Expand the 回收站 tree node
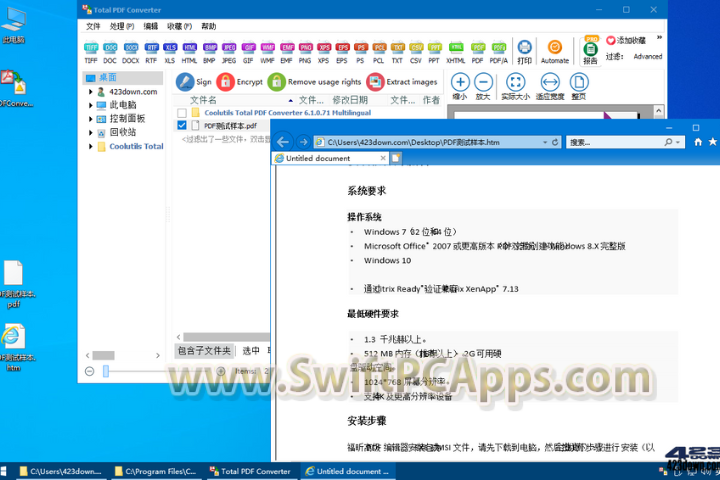Viewport: 720px width, 480px height. 90,133
